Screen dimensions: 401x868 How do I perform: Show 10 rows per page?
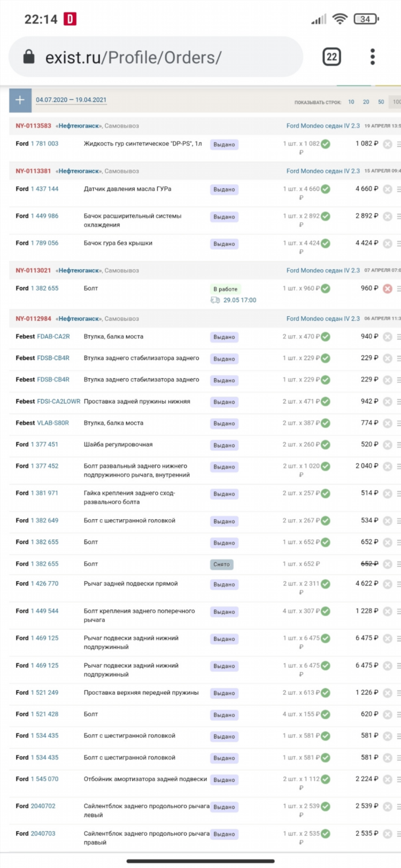(351, 101)
